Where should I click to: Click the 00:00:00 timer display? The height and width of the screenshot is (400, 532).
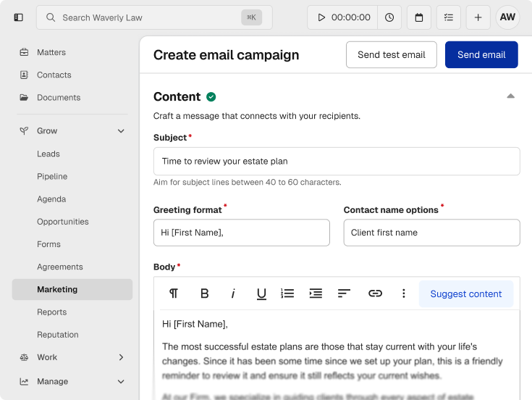351,17
